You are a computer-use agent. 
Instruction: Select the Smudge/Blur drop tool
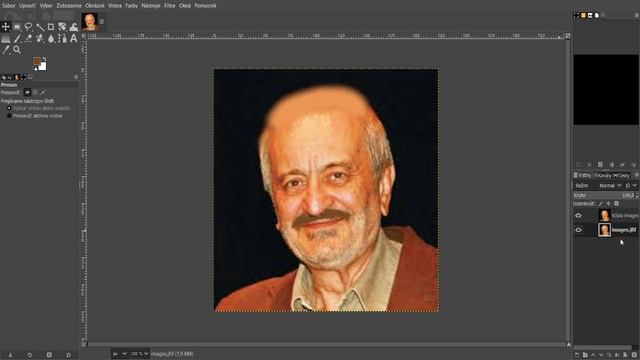[x=51, y=39]
